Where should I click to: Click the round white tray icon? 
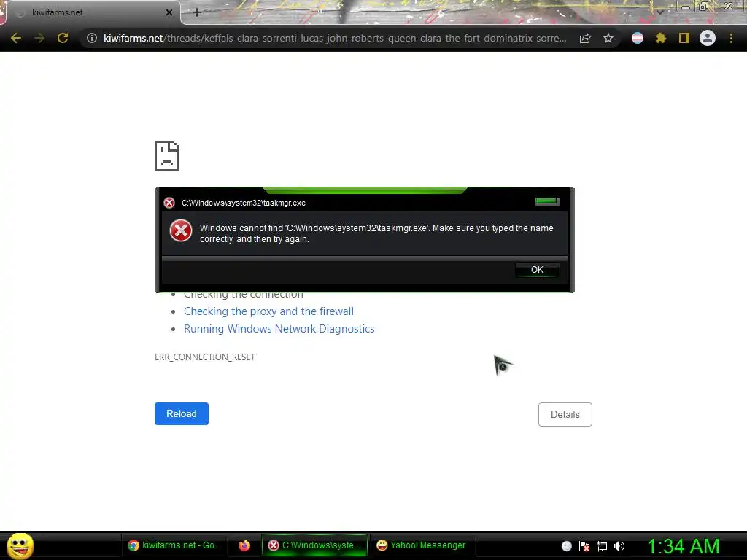point(566,546)
